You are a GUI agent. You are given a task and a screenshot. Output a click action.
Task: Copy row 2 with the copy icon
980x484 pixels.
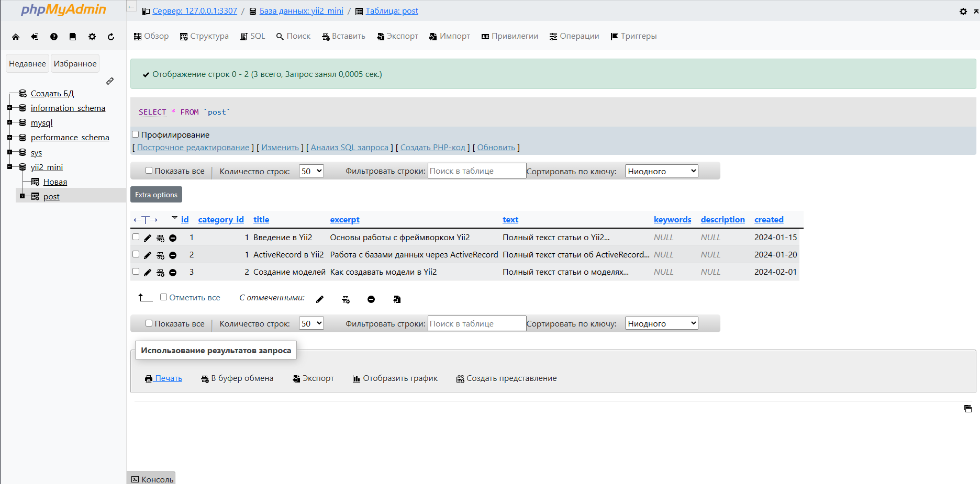(160, 255)
